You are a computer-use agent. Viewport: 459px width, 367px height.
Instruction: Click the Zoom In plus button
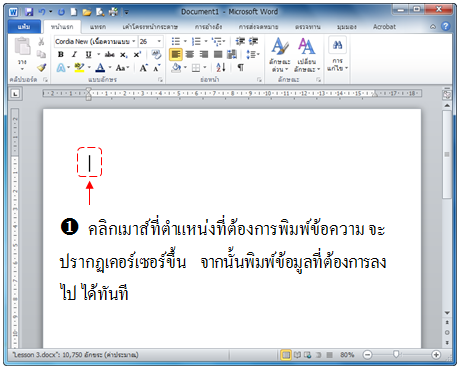click(436, 355)
